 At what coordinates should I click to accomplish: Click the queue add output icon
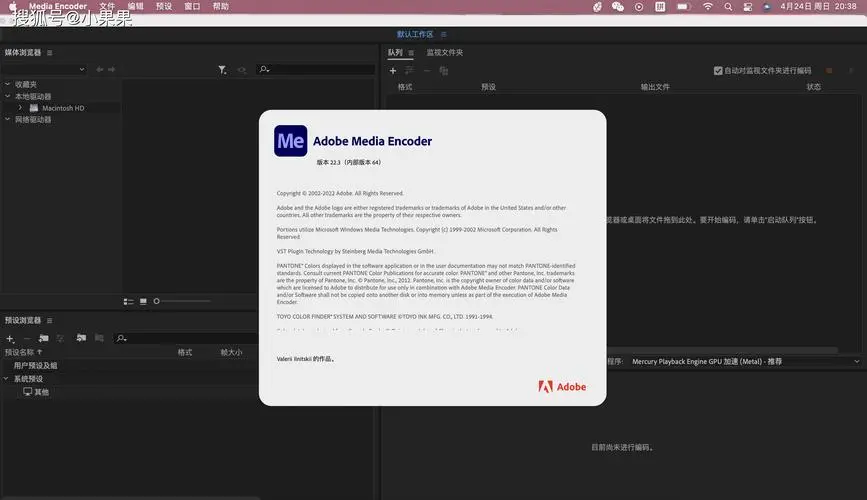point(410,71)
